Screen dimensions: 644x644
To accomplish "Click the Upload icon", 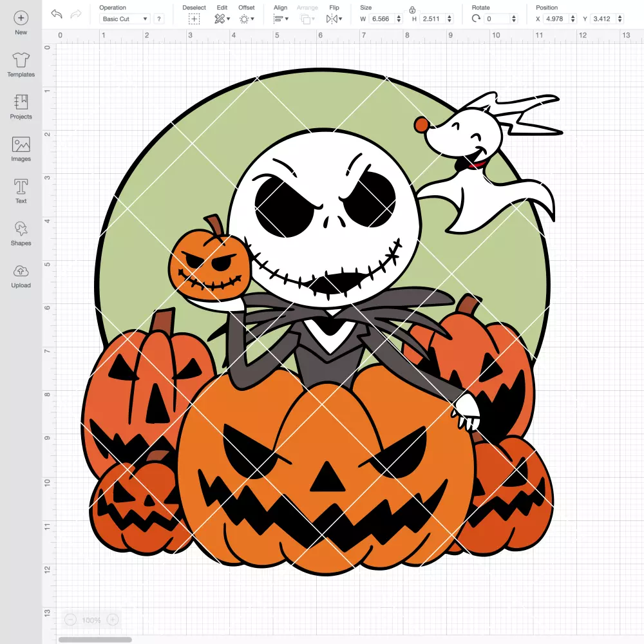I will coord(21,271).
